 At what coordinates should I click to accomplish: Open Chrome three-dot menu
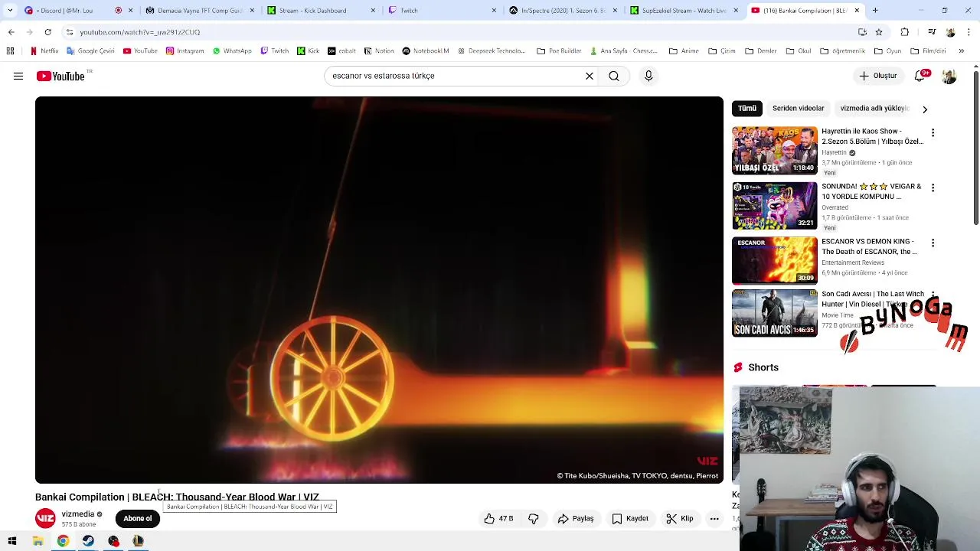[969, 32]
